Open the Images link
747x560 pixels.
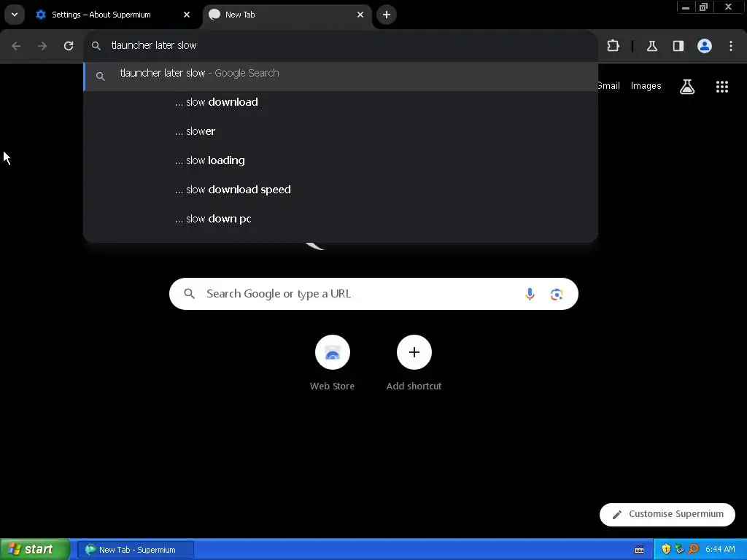point(646,86)
